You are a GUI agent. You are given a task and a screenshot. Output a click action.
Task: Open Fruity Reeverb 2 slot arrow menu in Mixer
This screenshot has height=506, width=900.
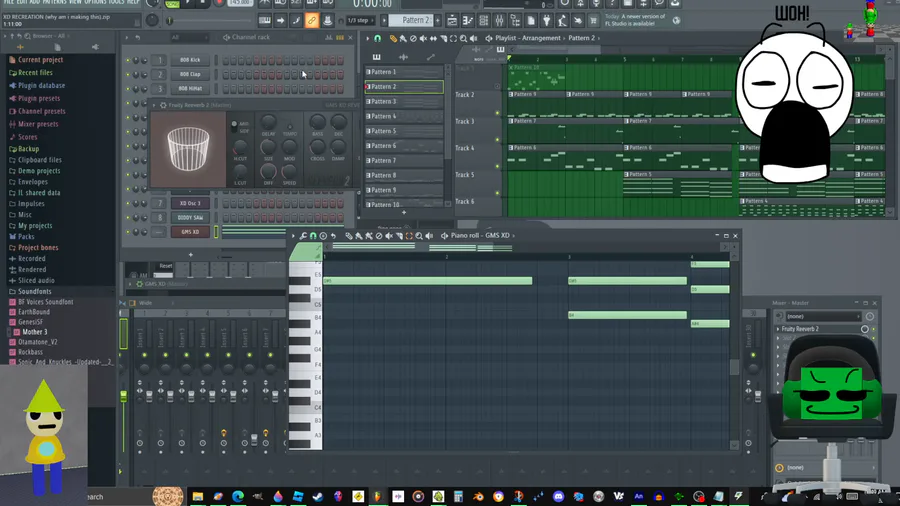[778, 329]
